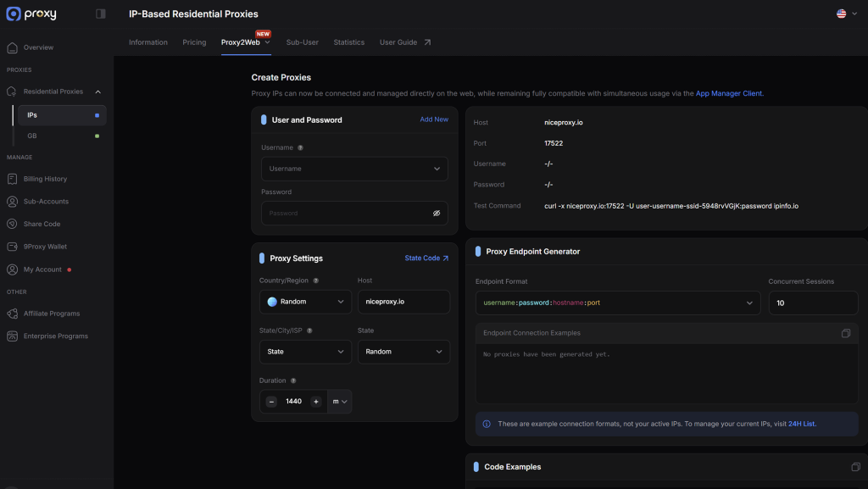The height and width of the screenshot is (489, 868).
Task: Toggle password visibility eye icon
Action: [437, 214]
